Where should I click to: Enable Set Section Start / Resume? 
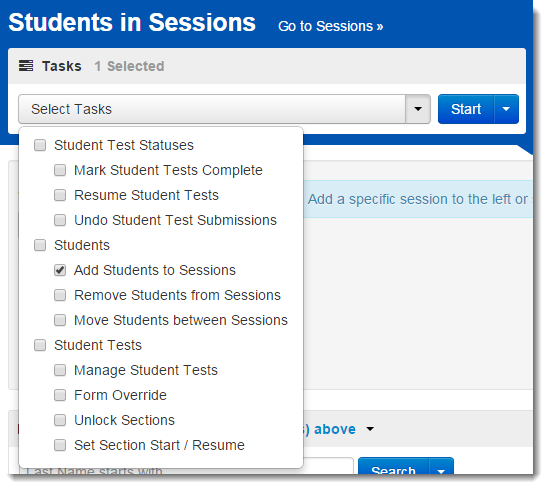point(60,445)
